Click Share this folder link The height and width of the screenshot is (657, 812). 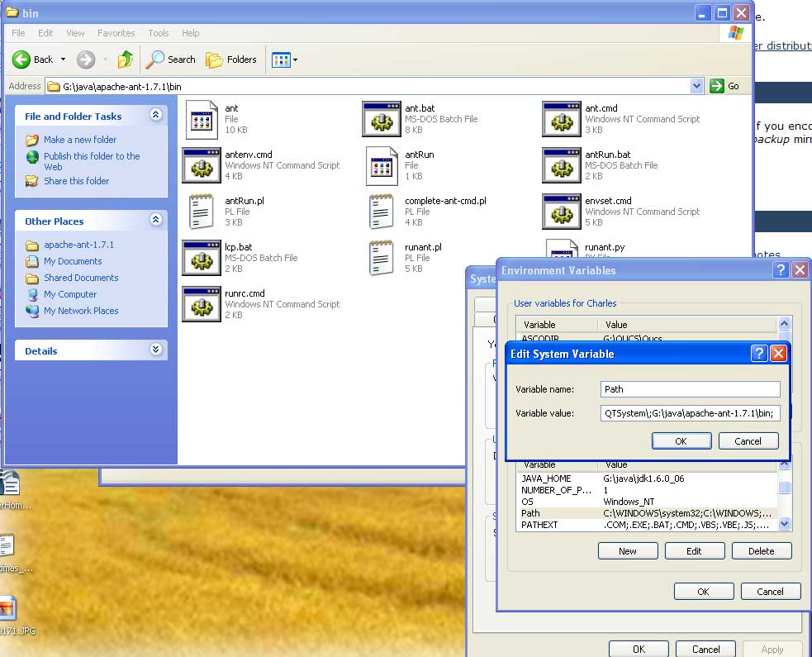(76, 181)
